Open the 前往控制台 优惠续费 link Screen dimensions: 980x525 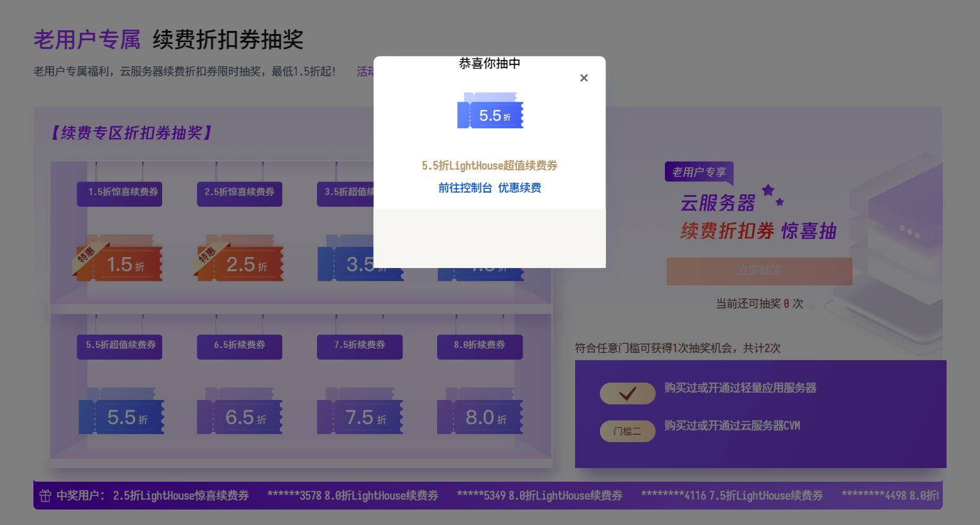[x=490, y=188]
